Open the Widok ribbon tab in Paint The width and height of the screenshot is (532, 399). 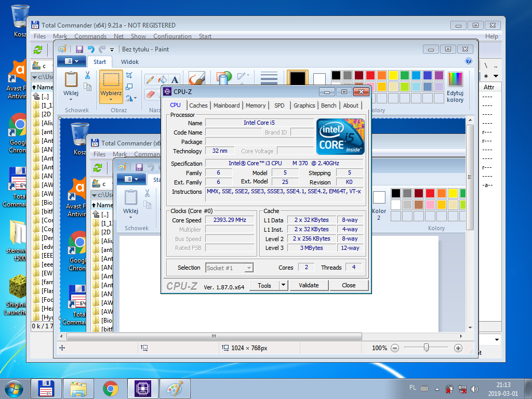[x=130, y=62]
